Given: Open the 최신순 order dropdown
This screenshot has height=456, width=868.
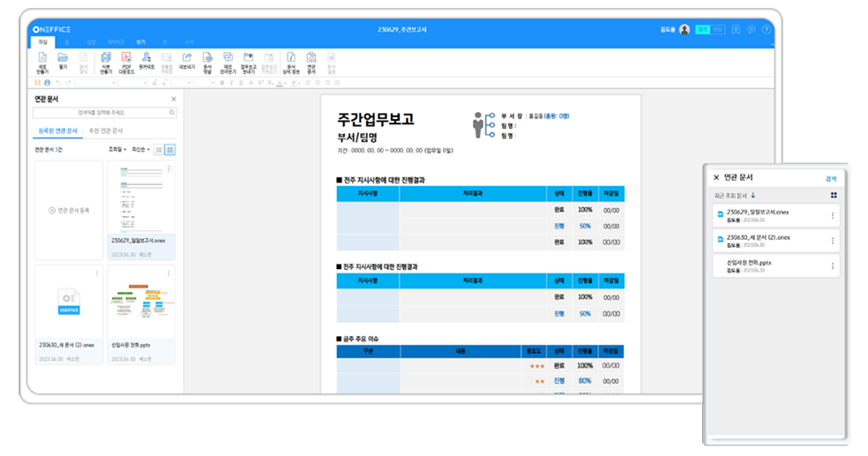Looking at the screenshot, I should 140,149.
